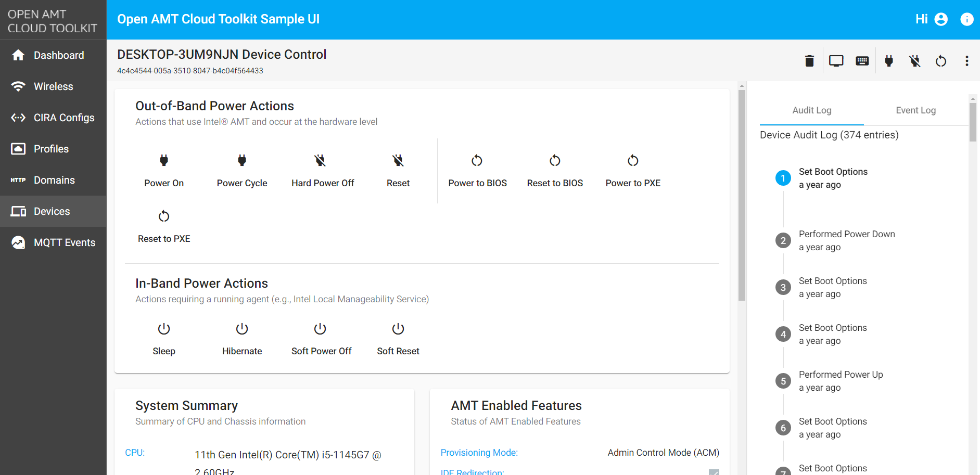
Task: Click audit log panel scrollbar
Action: (x=973, y=122)
